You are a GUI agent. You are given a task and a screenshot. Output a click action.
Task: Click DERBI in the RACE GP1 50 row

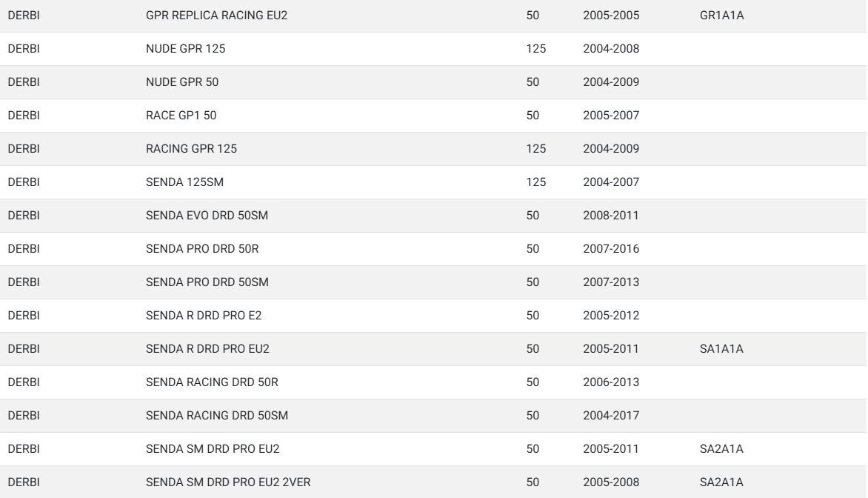[24, 115]
